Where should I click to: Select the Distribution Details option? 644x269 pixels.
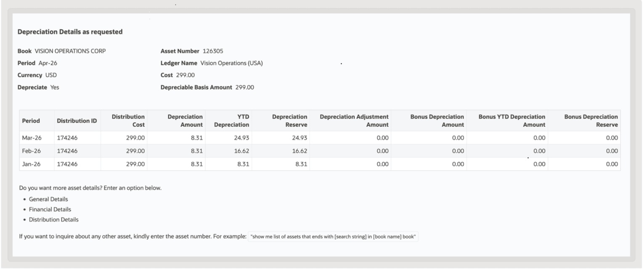point(53,219)
